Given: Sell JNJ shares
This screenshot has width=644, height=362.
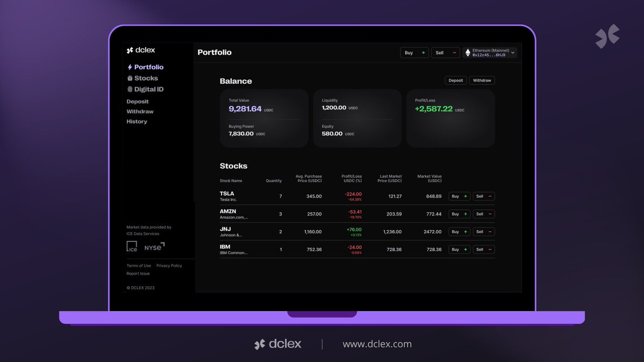Looking at the screenshot, I should (x=484, y=232).
